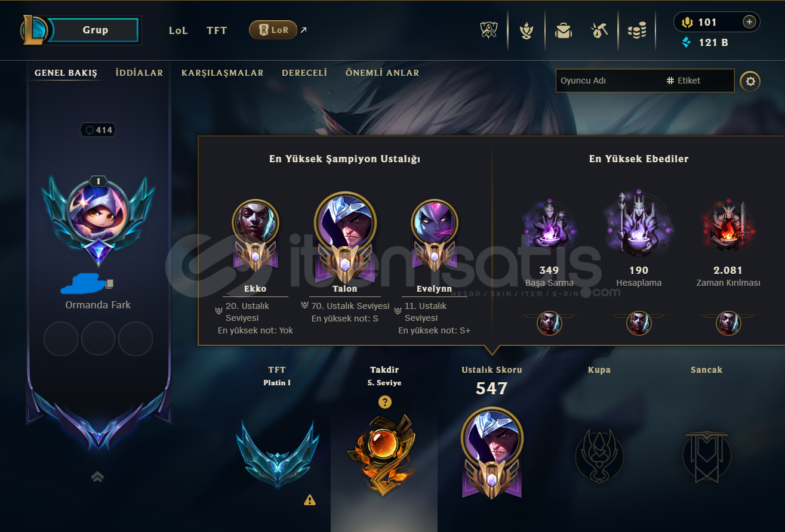
Task: Open the LoR external launcher link
Action: coord(278,30)
